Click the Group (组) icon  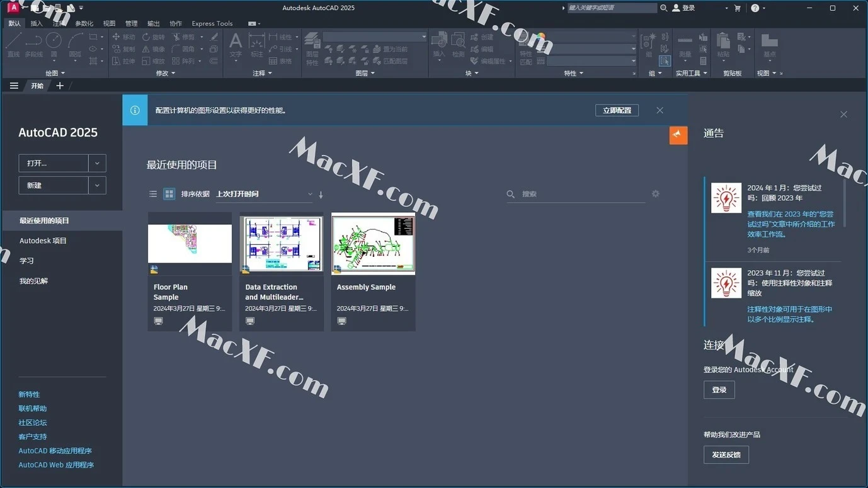point(648,45)
